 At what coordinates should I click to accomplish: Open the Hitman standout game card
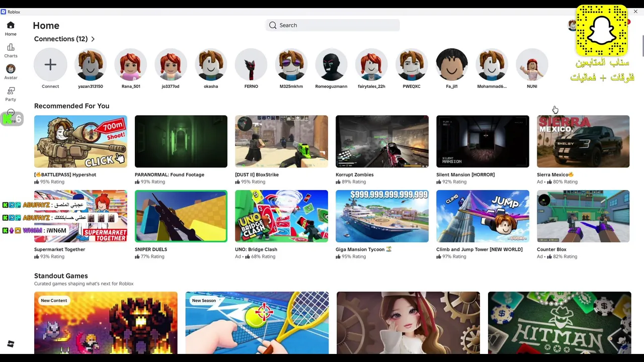pos(559,323)
